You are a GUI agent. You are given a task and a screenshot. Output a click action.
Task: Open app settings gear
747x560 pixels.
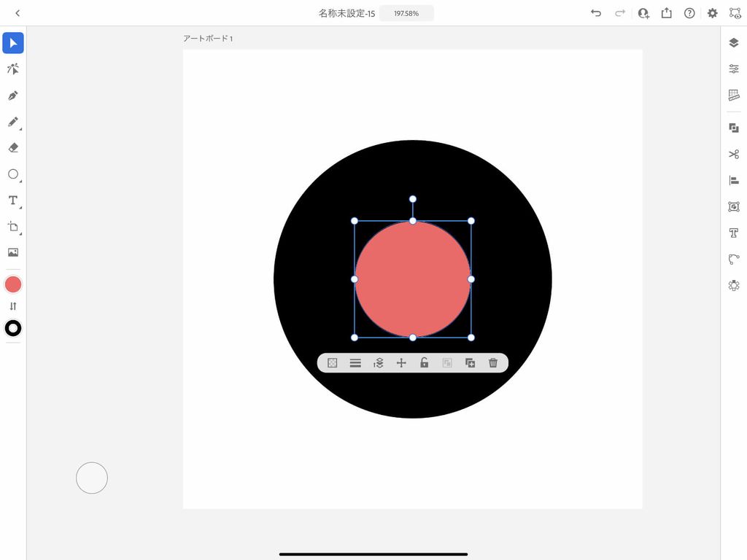coord(712,13)
